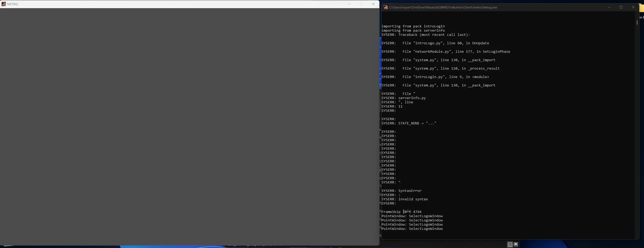Click the line 'importing from pack introLogin'
644x248 pixels.
click(x=413, y=26)
